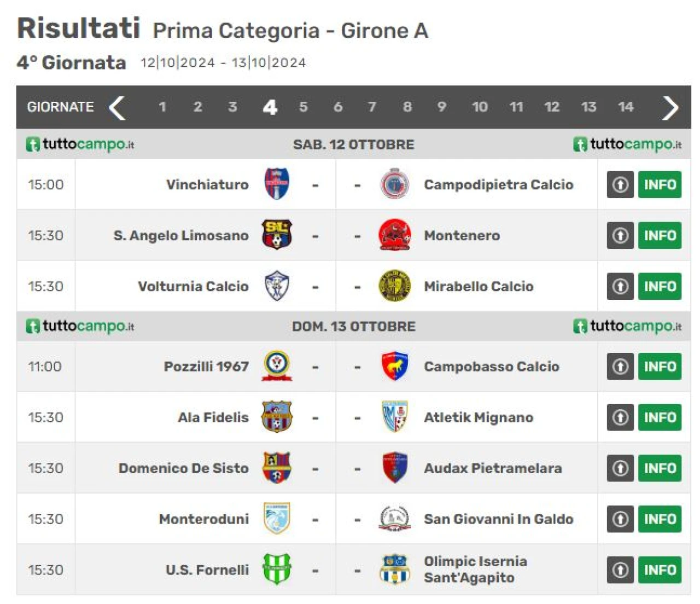Click the U.S. Fornelli green striped crest
Screen dimensions: 700x604
pyautogui.click(x=277, y=570)
